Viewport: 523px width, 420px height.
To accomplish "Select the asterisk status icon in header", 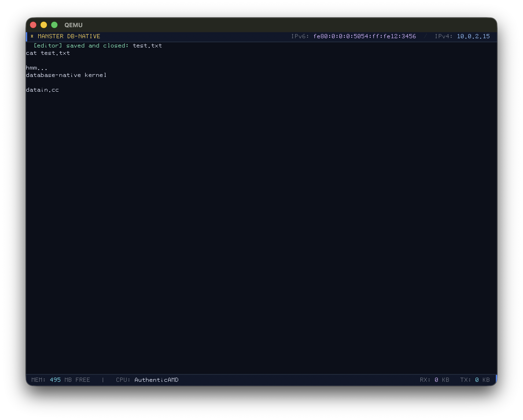I will point(33,36).
